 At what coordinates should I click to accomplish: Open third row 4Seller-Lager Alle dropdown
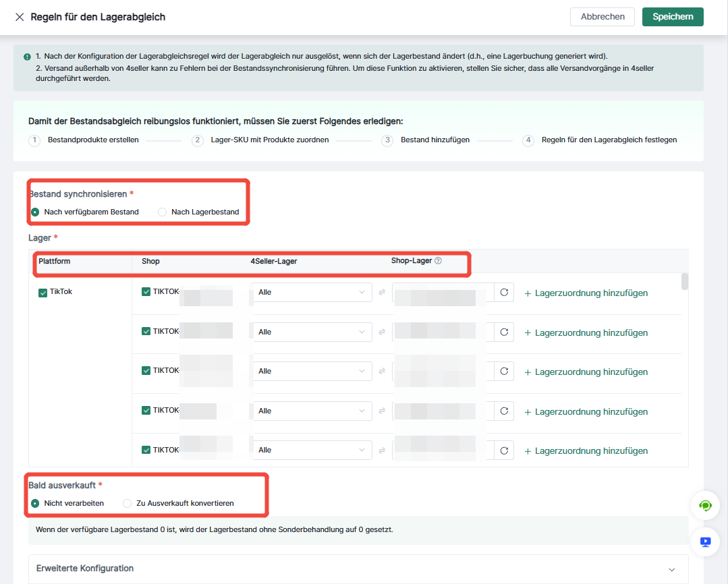[312, 372]
